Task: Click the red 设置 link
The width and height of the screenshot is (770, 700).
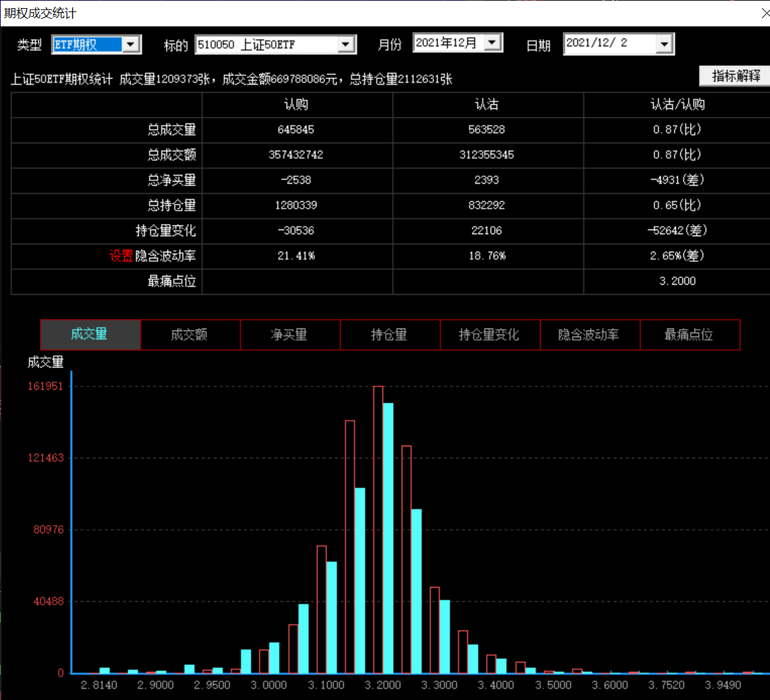Action: click(x=121, y=256)
